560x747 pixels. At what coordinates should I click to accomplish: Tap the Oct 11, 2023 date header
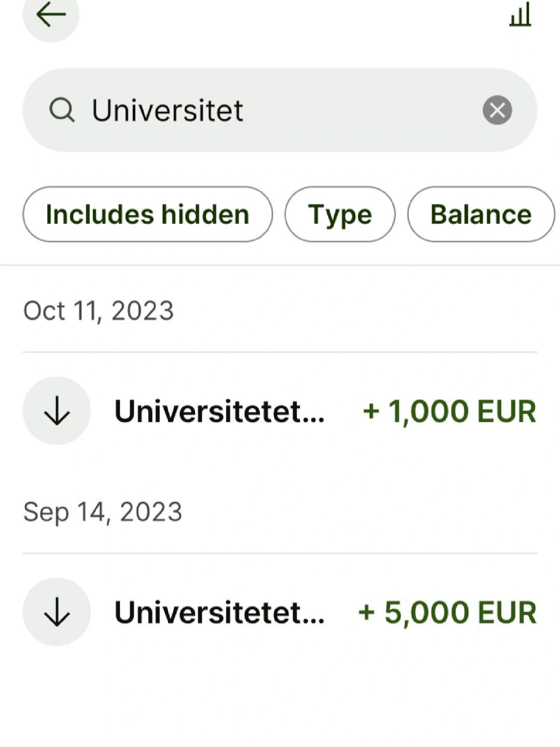point(99,311)
